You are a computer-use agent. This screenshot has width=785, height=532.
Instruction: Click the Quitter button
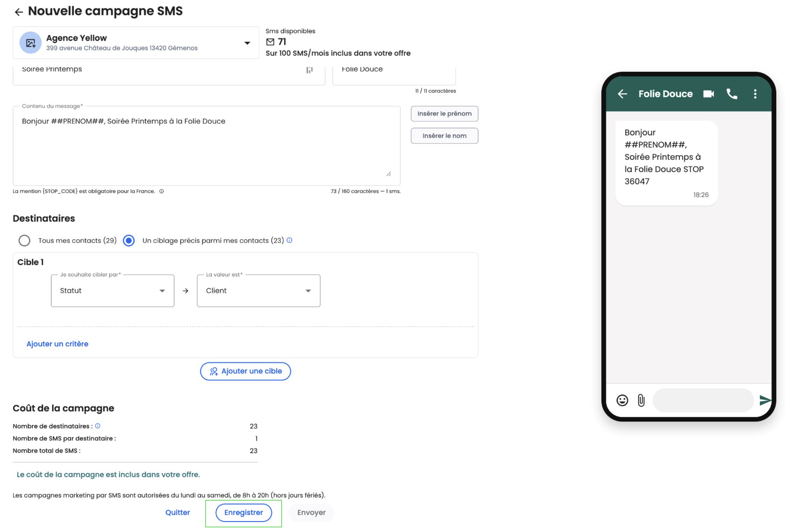(177, 512)
